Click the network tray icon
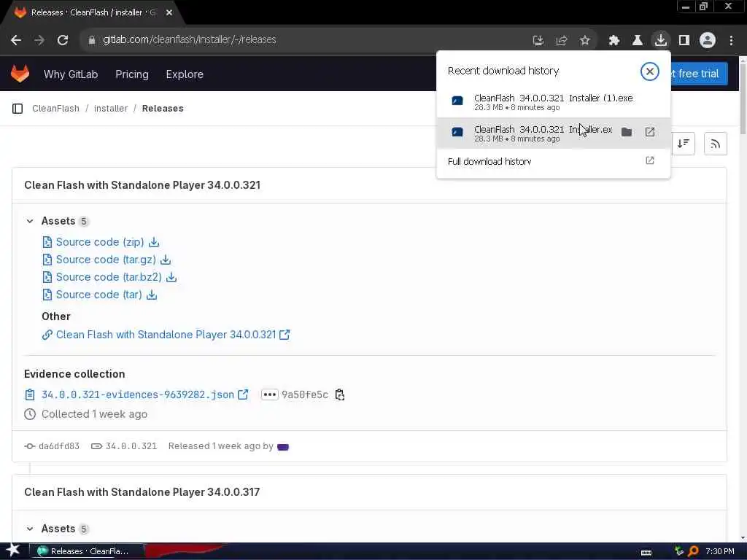 coord(679,551)
